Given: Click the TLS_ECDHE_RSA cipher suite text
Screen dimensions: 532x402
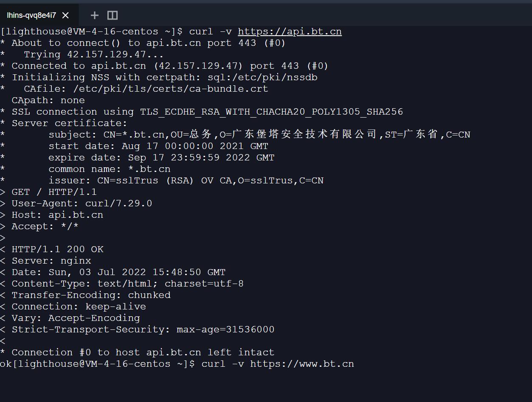Looking at the screenshot, I should (271, 112).
